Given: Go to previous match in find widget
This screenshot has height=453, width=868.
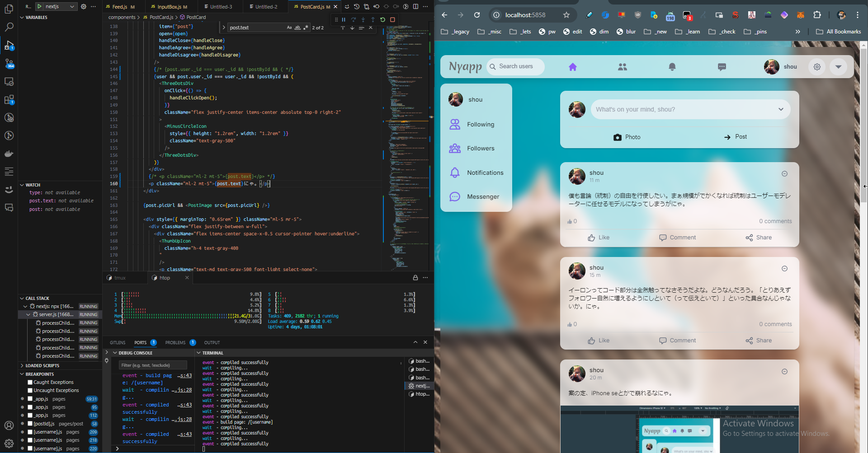Looking at the screenshot, I should pyautogui.click(x=343, y=28).
